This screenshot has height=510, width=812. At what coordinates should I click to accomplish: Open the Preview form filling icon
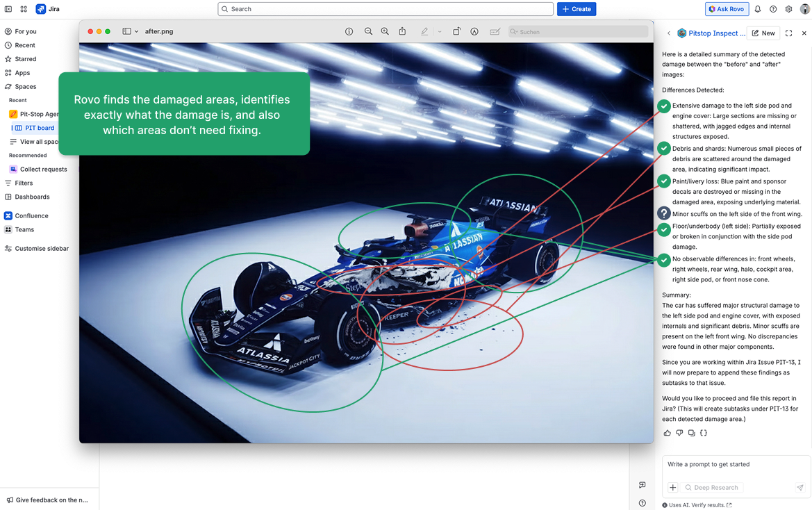pyautogui.click(x=495, y=31)
